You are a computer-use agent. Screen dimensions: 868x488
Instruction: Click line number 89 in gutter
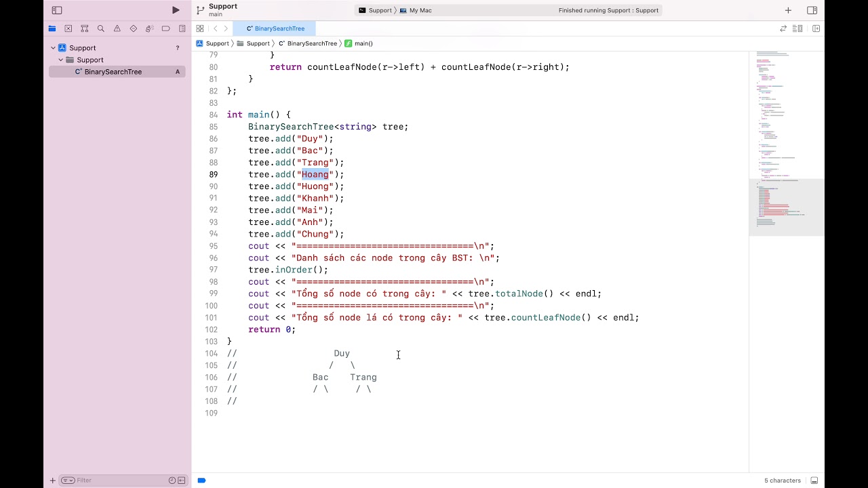click(214, 174)
